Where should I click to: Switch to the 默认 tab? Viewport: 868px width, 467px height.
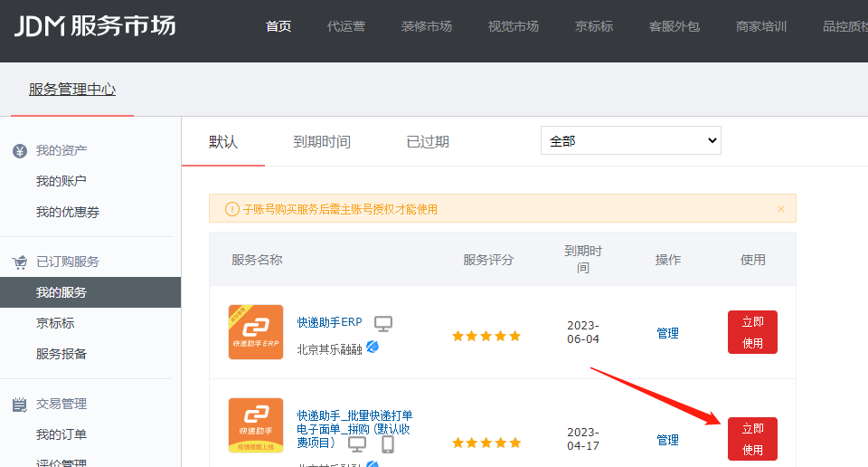[223, 142]
